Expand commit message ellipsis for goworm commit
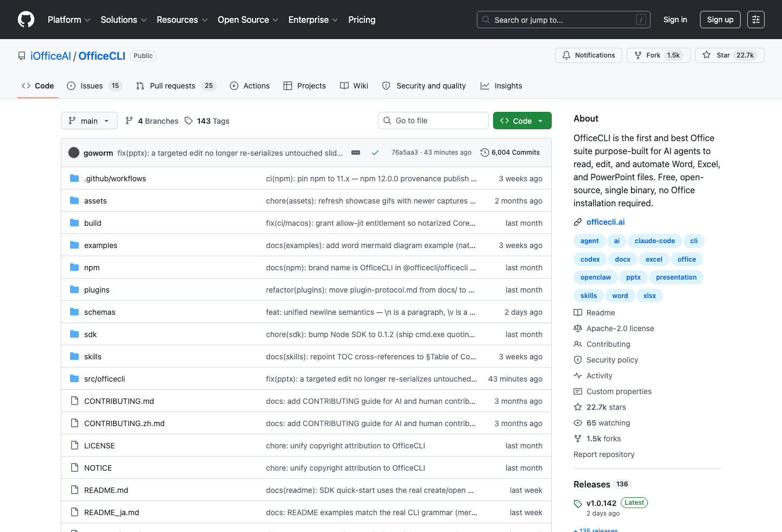Image resolution: width=782 pixels, height=532 pixels. click(x=356, y=153)
